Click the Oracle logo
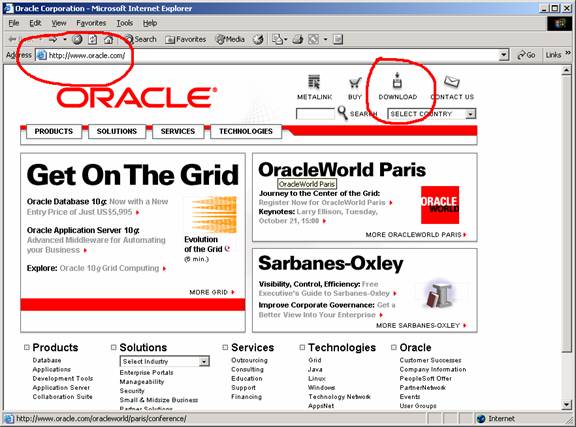Screen dimensions: 576x427 tap(137, 97)
